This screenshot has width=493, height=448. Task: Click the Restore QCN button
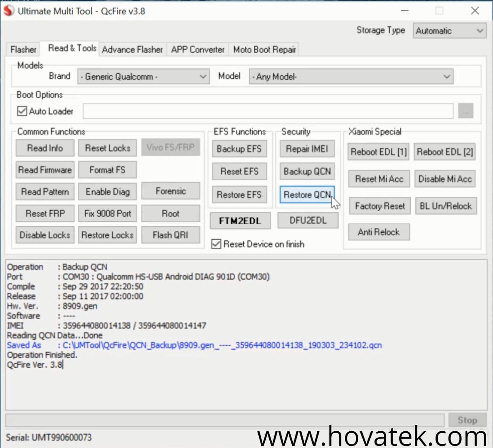pos(307,195)
